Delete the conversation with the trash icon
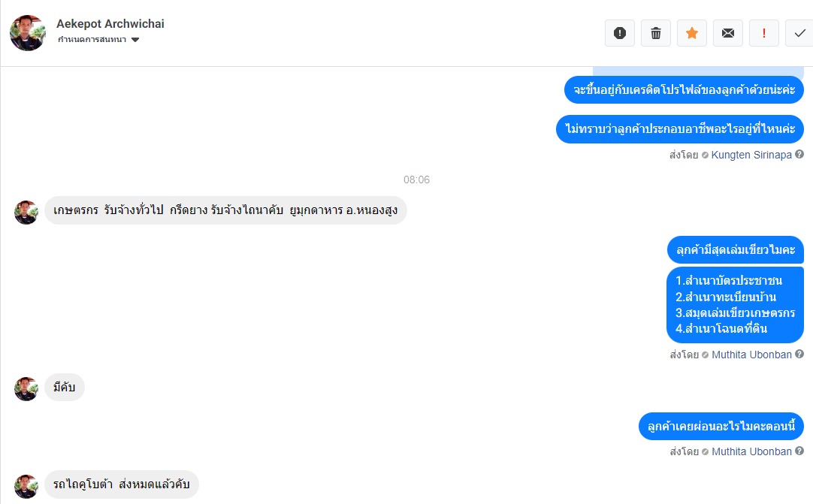The width and height of the screenshot is (813, 504). click(x=656, y=33)
